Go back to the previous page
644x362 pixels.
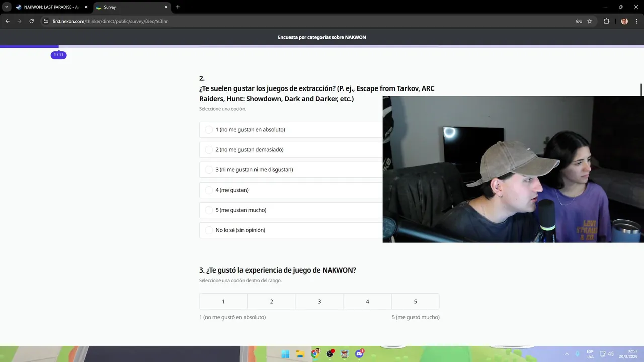coord(7,21)
